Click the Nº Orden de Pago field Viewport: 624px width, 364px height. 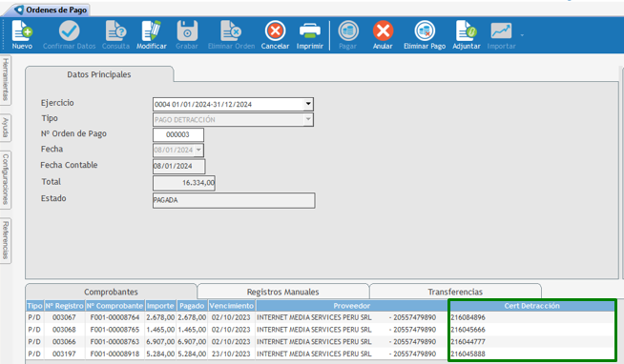pos(177,134)
